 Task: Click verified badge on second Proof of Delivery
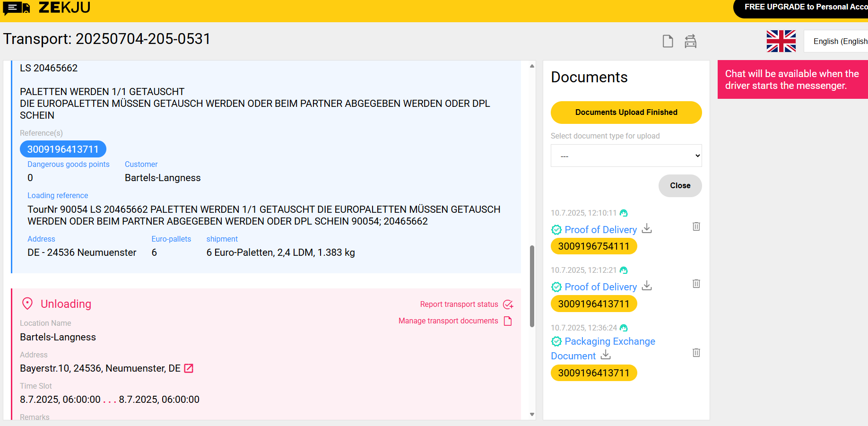[x=556, y=287]
